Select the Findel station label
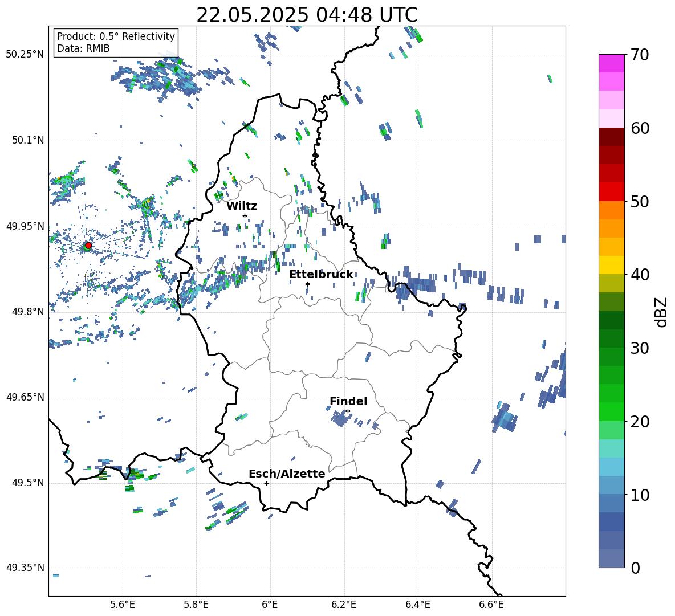Image resolution: width=675 pixels, height=616 pixels. 348,401
